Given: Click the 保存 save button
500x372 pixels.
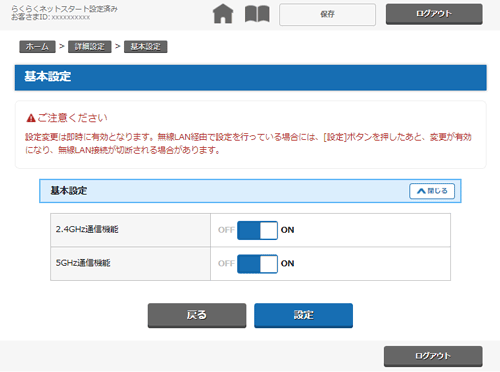Looking at the screenshot, I should pyautogui.click(x=327, y=14).
